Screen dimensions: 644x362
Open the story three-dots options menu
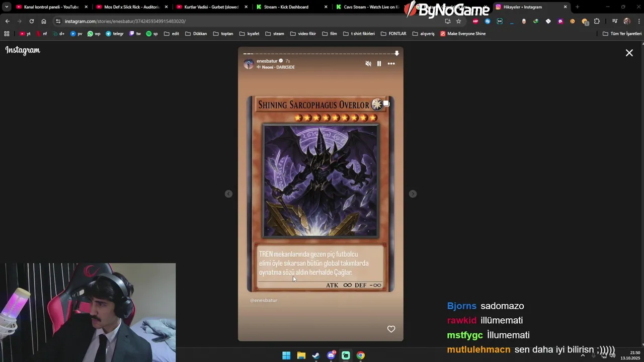click(x=391, y=64)
